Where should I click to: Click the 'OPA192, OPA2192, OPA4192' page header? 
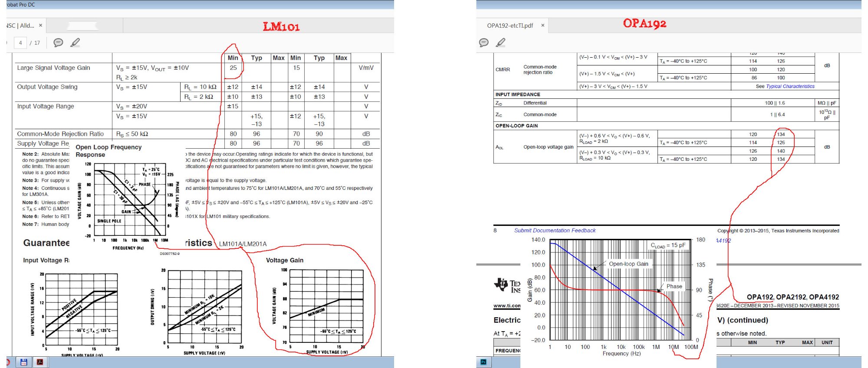[x=793, y=297]
